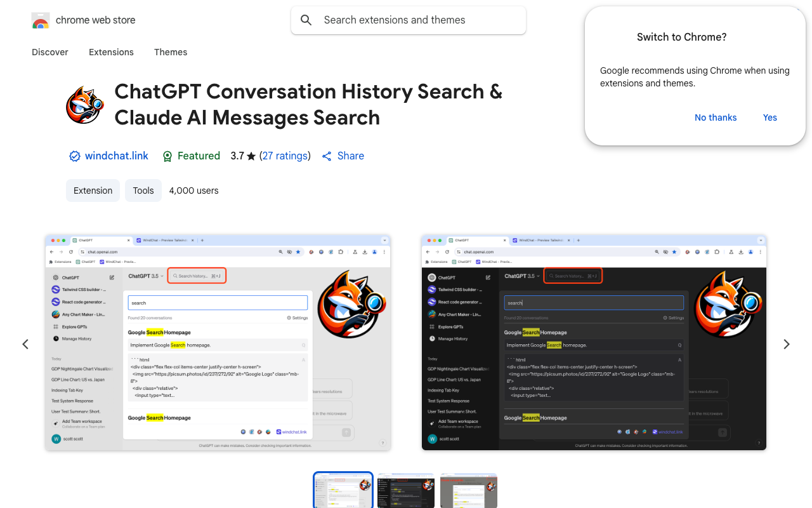Click the chrome web store title text
The height and width of the screenshot is (508, 812).
tap(96, 20)
